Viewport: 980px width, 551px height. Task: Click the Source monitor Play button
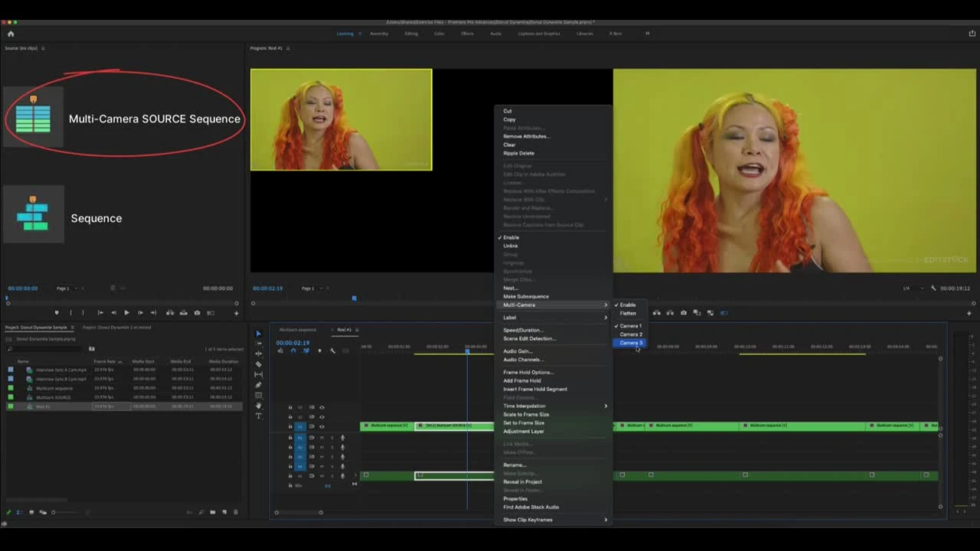pos(126,313)
